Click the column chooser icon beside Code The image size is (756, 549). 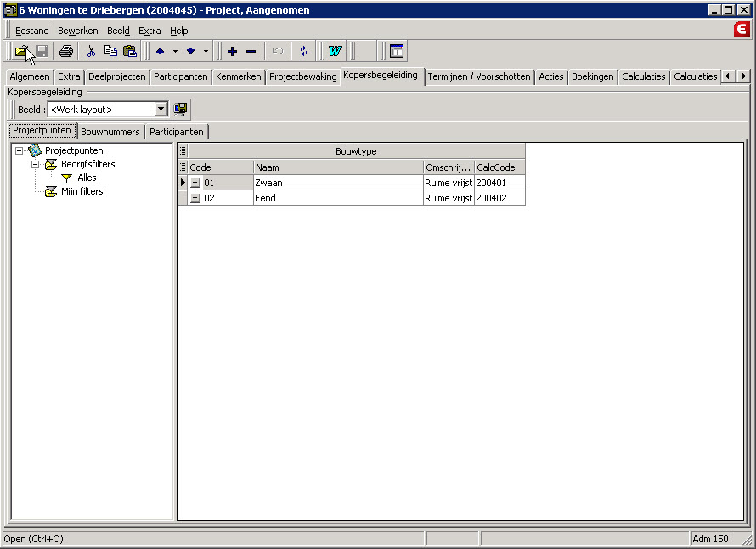tap(183, 167)
